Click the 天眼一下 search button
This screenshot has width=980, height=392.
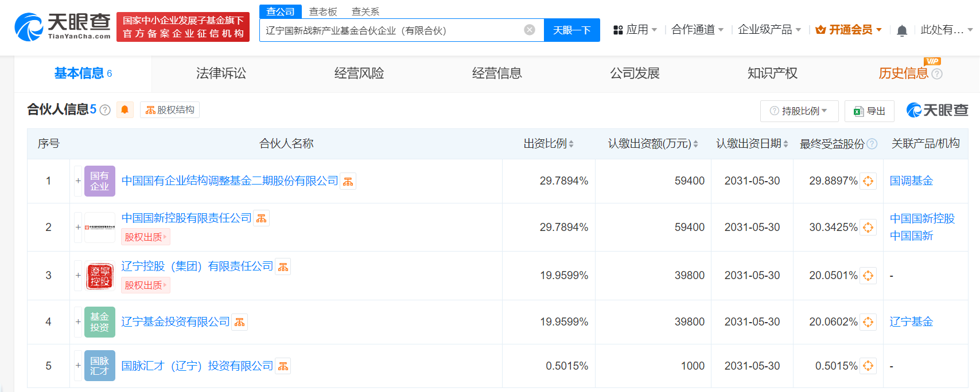[571, 30]
